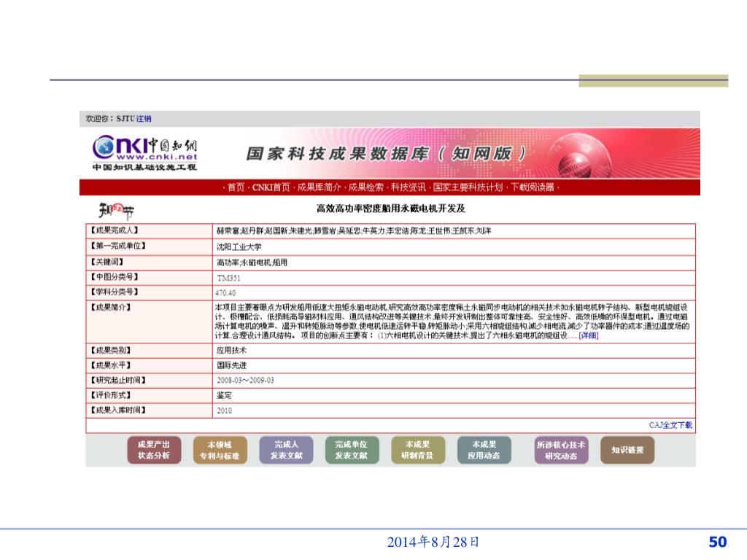This screenshot has width=747, height=560.
Task: Click the 【中图分类号】 row label
Action: click(x=115, y=277)
